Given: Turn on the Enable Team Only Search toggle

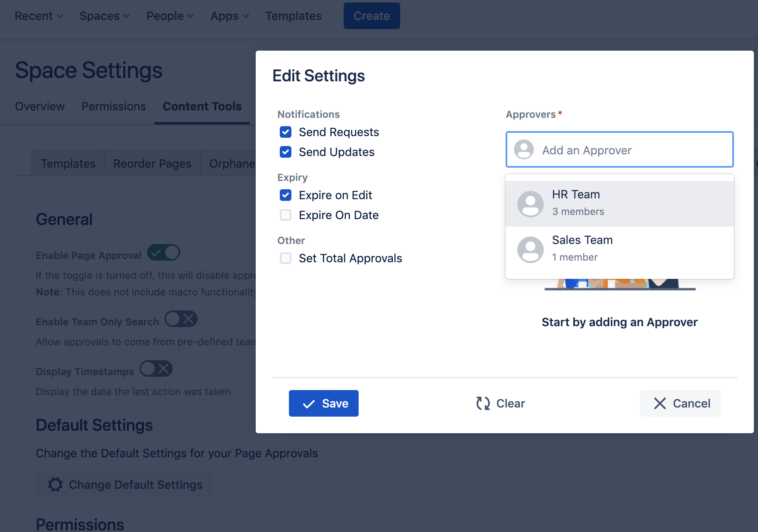Looking at the screenshot, I should pyautogui.click(x=181, y=319).
